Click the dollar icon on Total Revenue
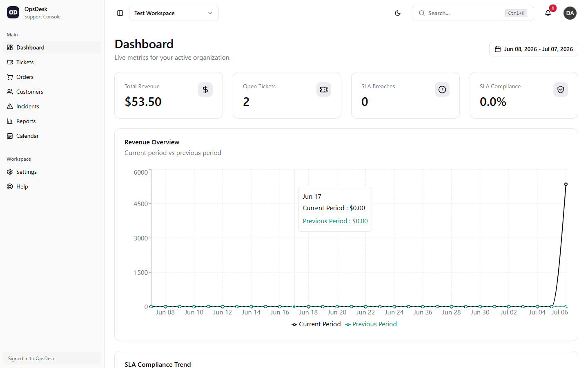This screenshot has width=588, height=368. tap(205, 90)
